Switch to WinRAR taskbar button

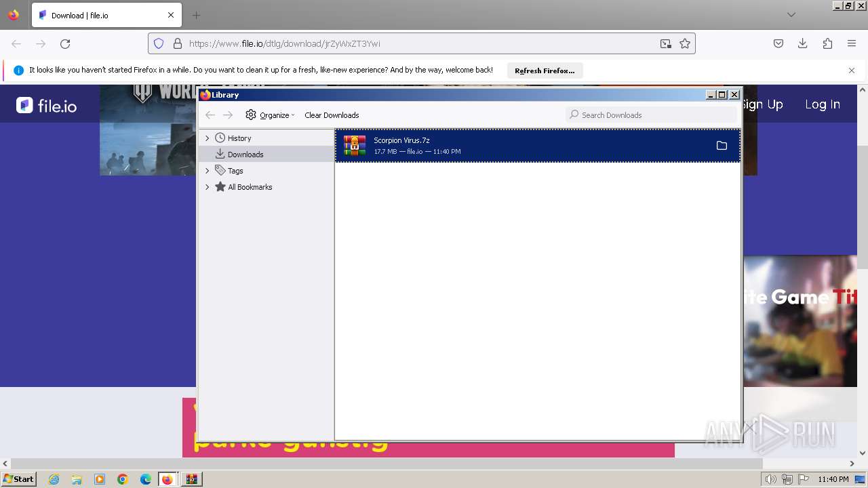coord(191,479)
